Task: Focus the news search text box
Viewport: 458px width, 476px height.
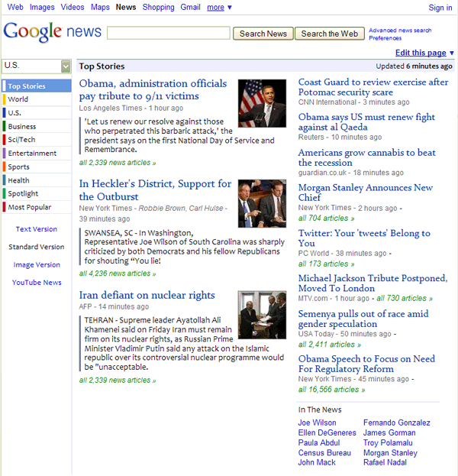Action: click(x=169, y=33)
